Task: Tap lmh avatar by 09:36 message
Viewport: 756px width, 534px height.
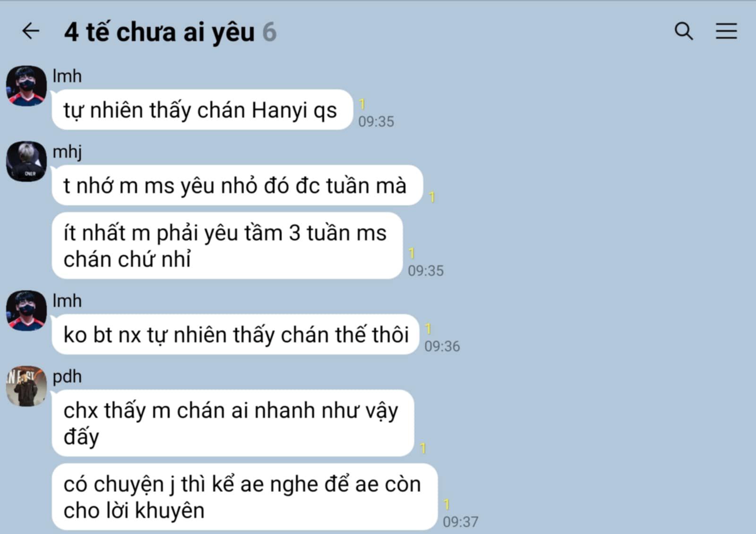Action: click(26, 310)
